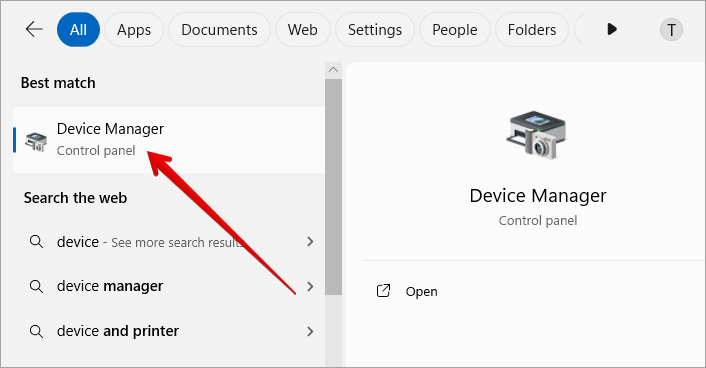The width and height of the screenshot is (706, 368).
Task: Open Device Manager best match result
Action: pyautogui.click(x=169, y=140)
